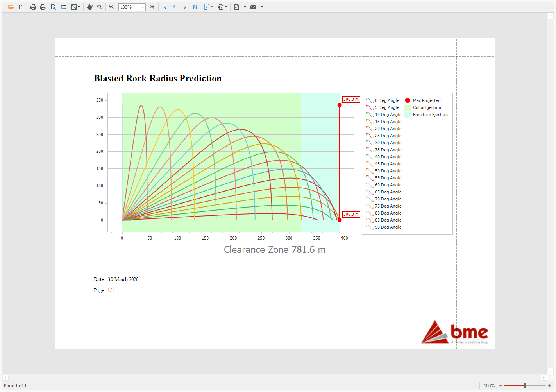The height and width of the screenshot is (392, 556).
Task: Click the vertical scrollbar down arrow
Action: coord(551,371)
